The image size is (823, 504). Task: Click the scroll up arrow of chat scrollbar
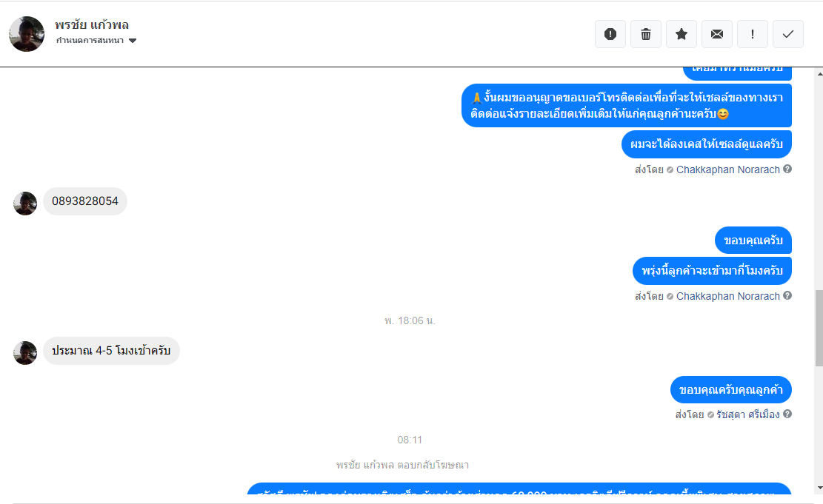(x=819, y=73)
